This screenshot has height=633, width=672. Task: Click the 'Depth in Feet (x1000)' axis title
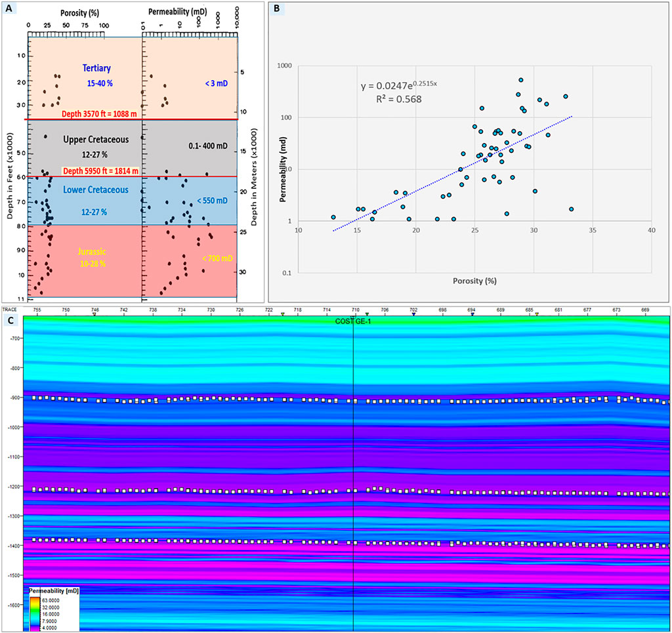click(x=10, y=176)
